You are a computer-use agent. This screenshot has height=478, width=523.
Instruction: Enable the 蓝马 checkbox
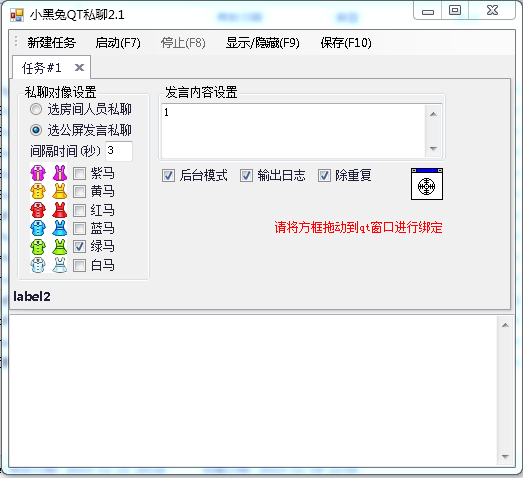79,228
